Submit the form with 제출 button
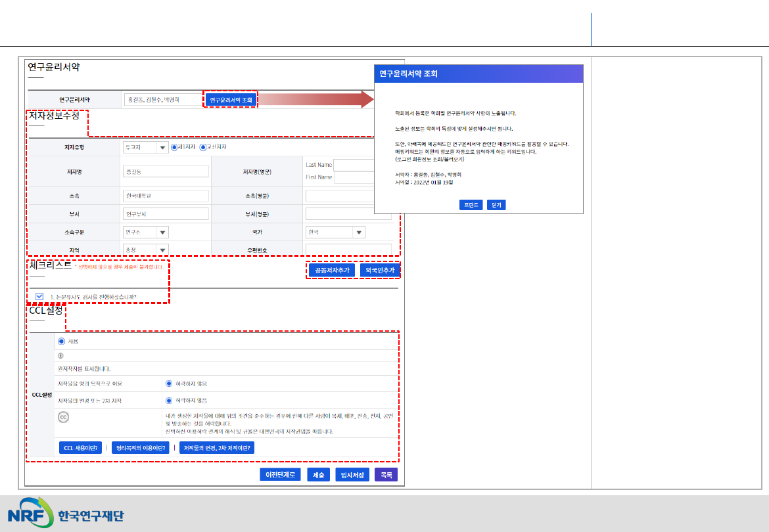Image resolution: width=769 pixels, height=532 pixels. 318,475
